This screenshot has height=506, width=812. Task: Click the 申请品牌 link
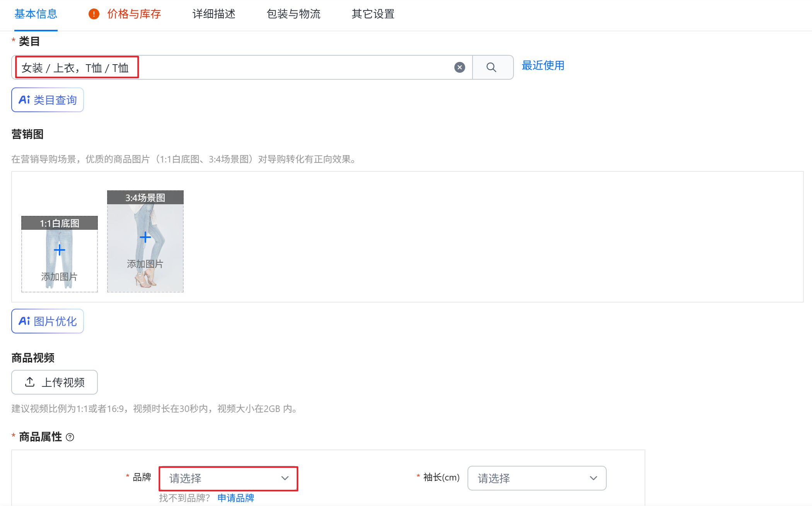(x=235, y=498)
